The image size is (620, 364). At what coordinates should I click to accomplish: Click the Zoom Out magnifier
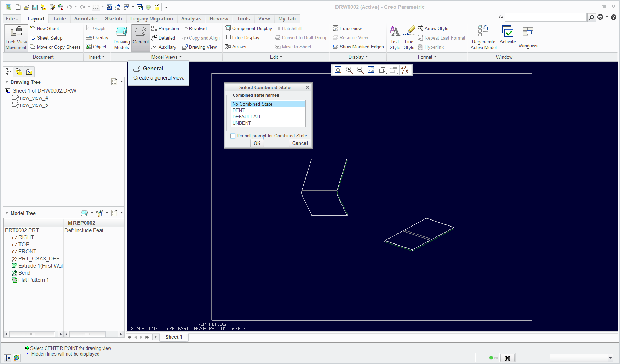coord(360,70)
